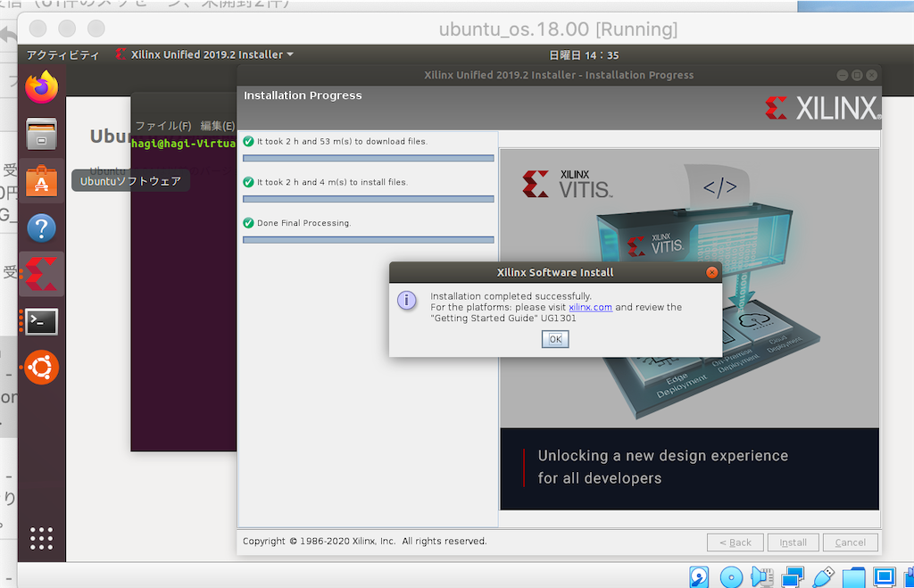Click the Xilinx icon in top bar
The image size is (914, 588).
[x=120, y=54]
